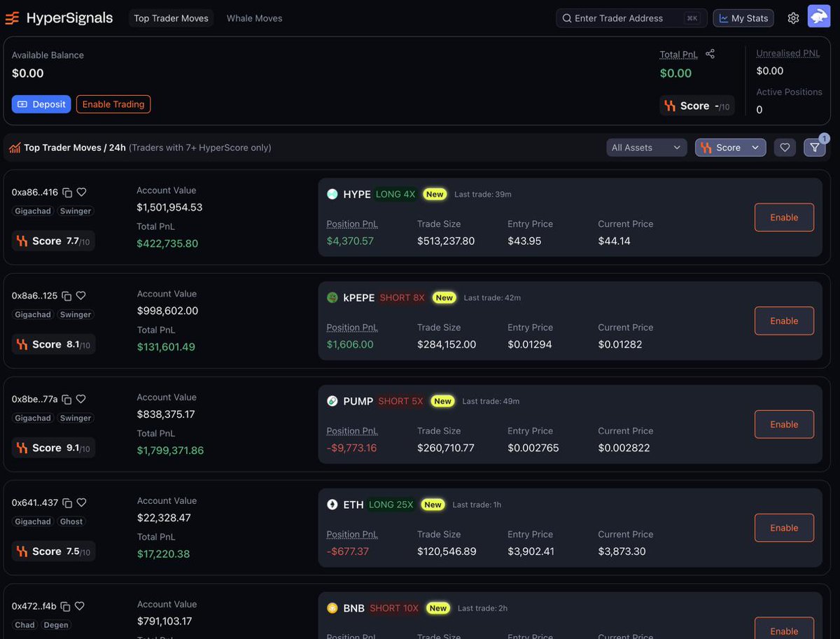Viewport: 840px width, 639px height.
Task: Favorite trader 0x472..f4b
Action: (79, 607)
